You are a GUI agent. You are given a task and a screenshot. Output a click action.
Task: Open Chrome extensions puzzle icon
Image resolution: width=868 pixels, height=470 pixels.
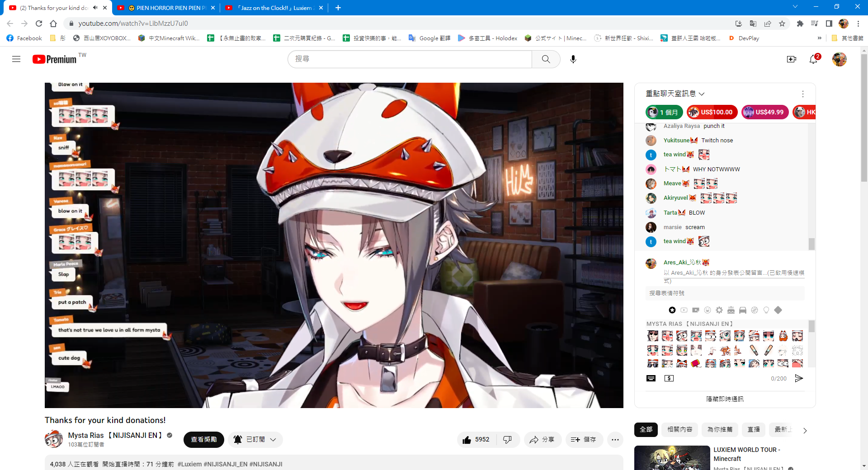[800, 23]
